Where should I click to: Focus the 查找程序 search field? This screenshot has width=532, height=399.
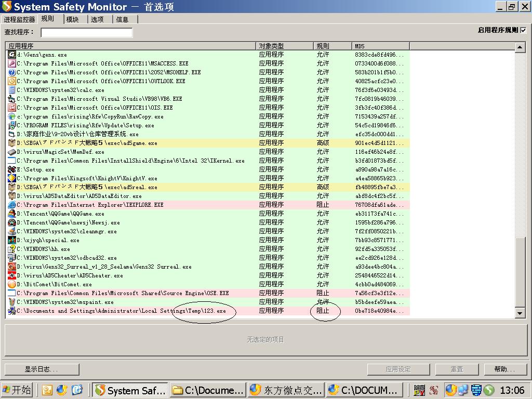[87, 32]
